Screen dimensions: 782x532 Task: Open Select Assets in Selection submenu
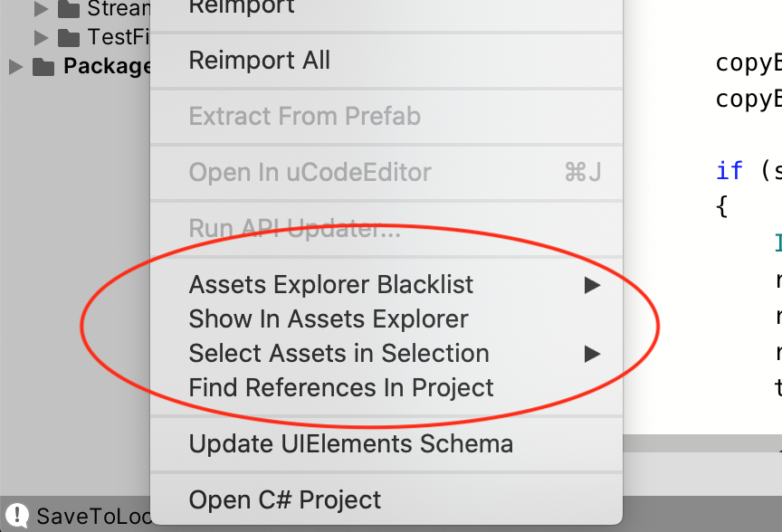(x=386, y=354)
